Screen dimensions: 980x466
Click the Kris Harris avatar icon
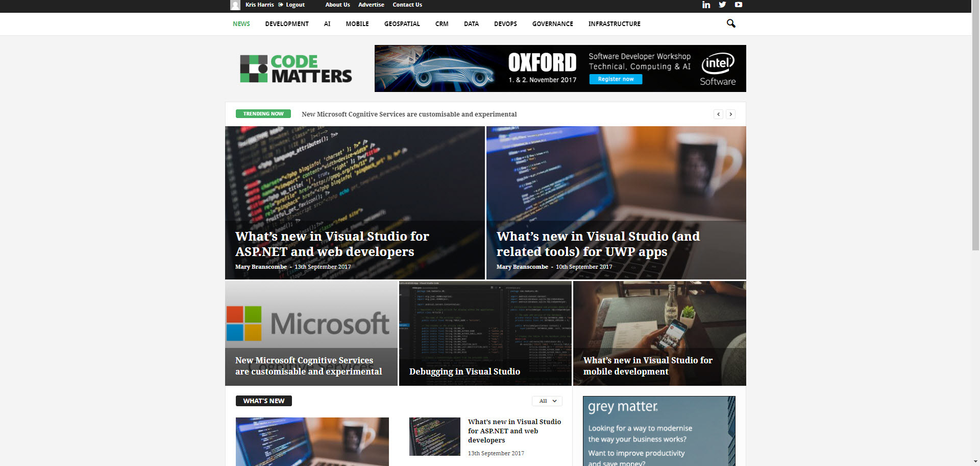(235, 5)
